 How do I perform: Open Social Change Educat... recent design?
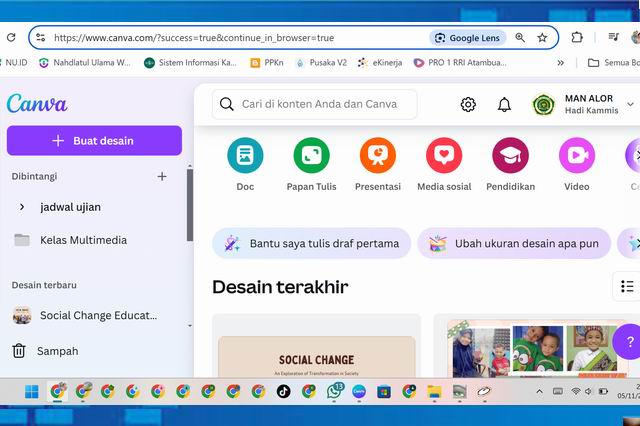point(85,315)
